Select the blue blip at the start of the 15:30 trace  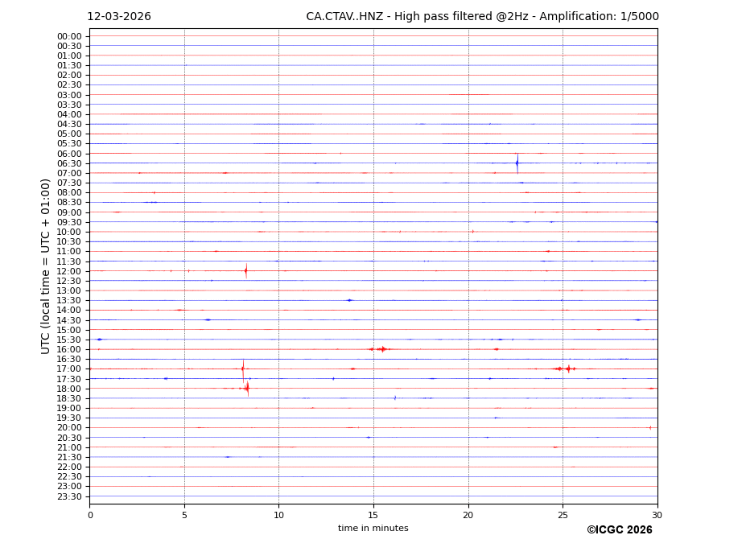click(99, 340)
